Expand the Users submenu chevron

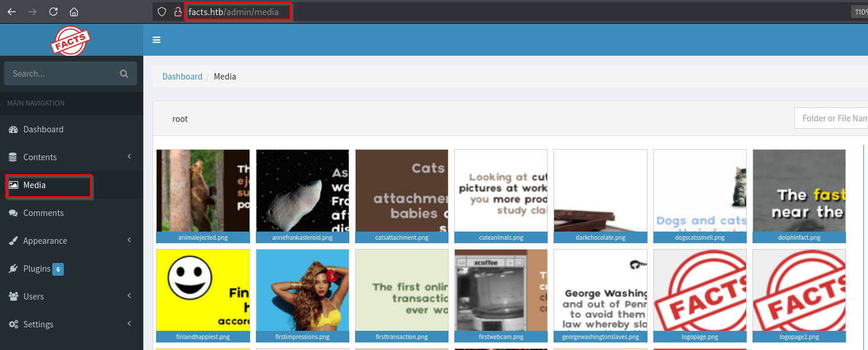(129, 296)
